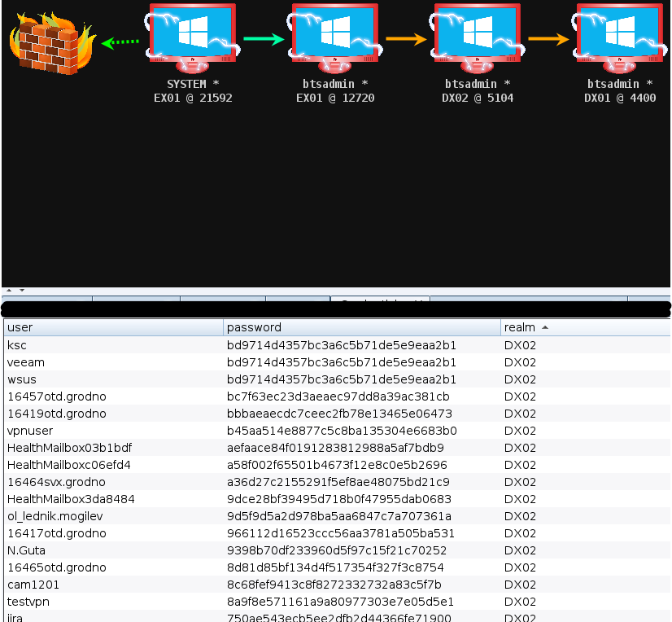Click the split pane up arrow
Screen dimensions: 672x622
9,291
